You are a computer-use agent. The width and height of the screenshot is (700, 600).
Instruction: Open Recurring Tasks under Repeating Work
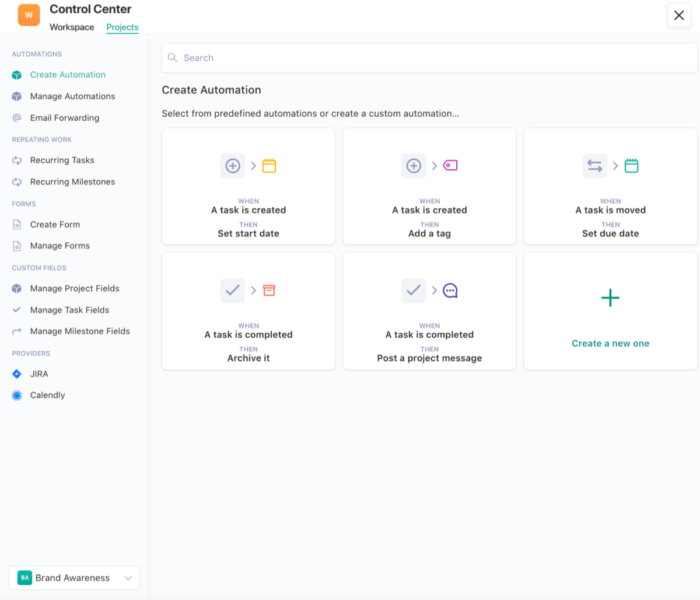61,160
